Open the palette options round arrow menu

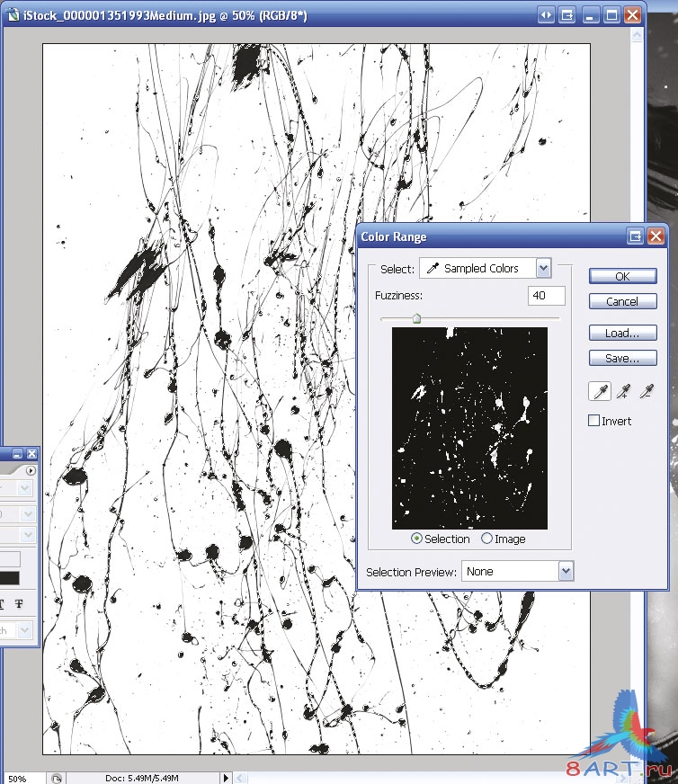[x=31, y=470]
